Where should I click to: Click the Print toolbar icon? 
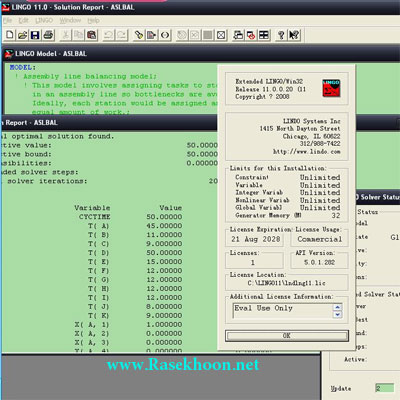pyautogui.click(x=48, y=35)
